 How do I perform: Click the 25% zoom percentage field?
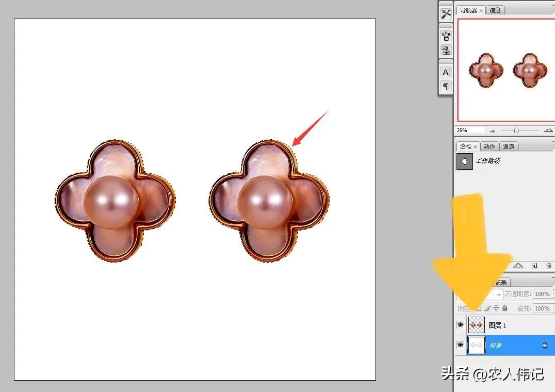pos(470,130)
